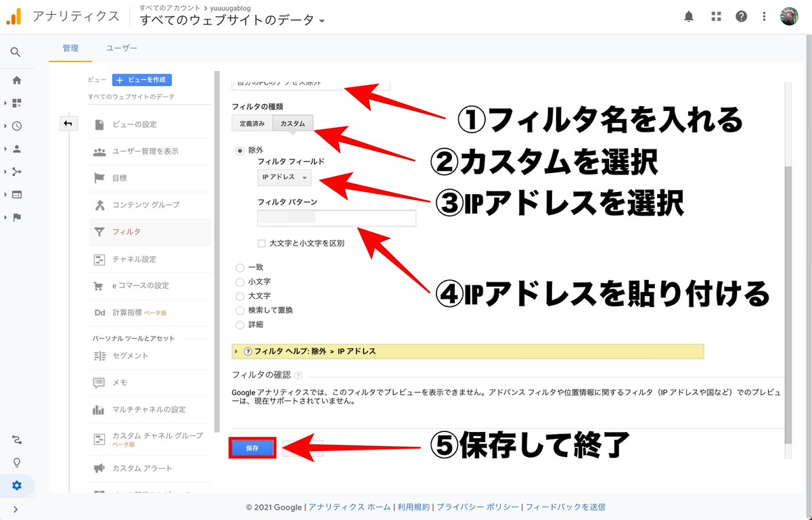This screenshot has width=812, height=520.
Task: Open 利用規約 footer link
Action: point(413,506)
